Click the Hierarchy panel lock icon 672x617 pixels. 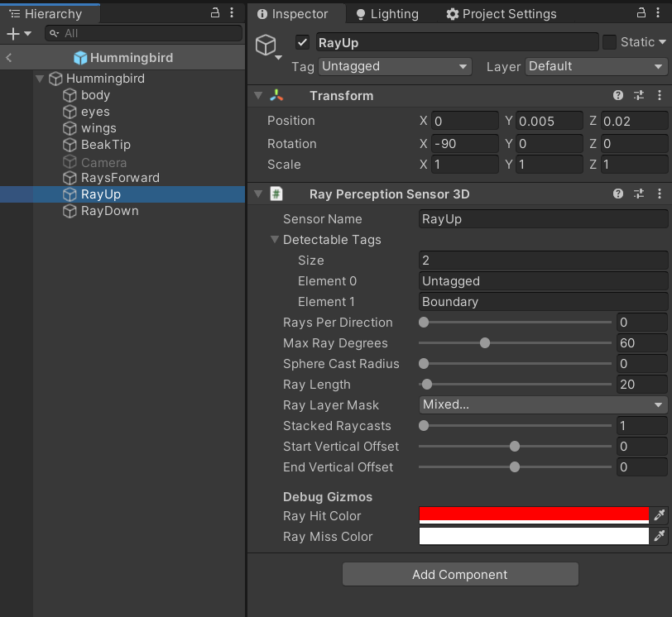(x=215, y=13)
